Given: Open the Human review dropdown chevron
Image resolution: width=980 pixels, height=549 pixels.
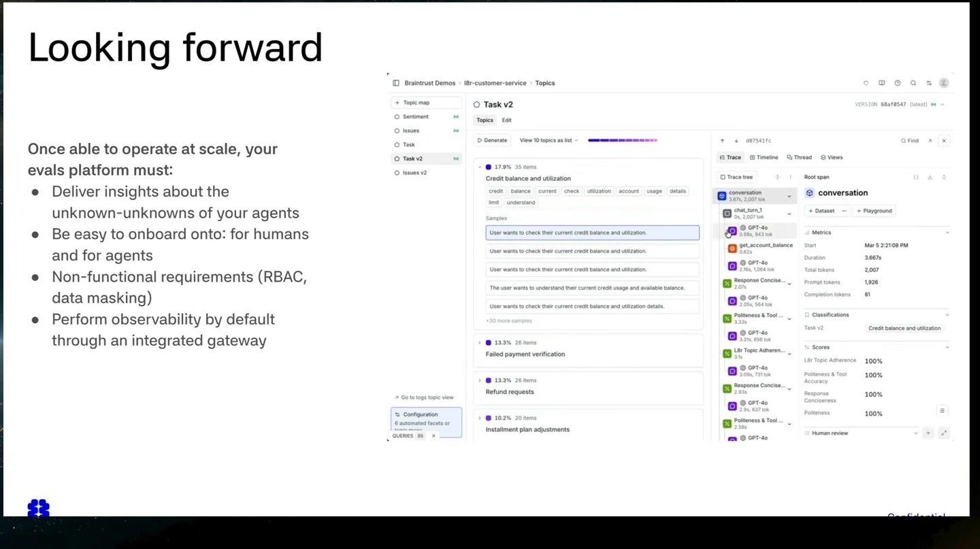Looking at the screenshot, I should pos(916,433).
